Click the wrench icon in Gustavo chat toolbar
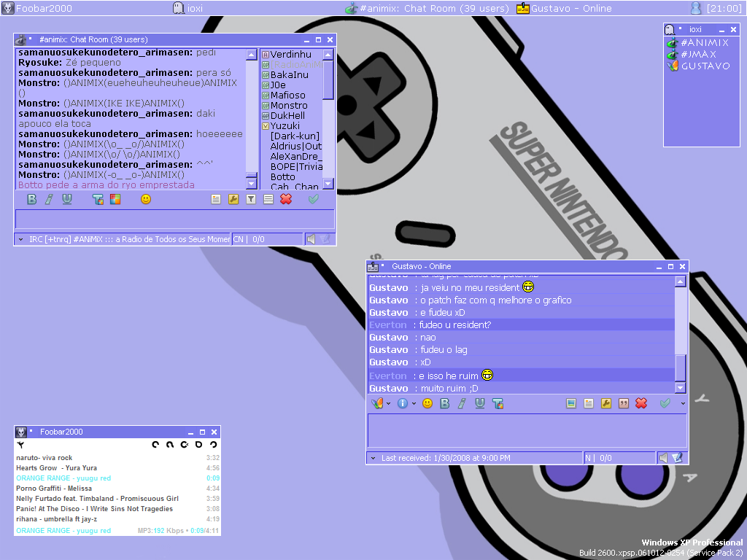This screenshot has height=560, width=747. 606,403
